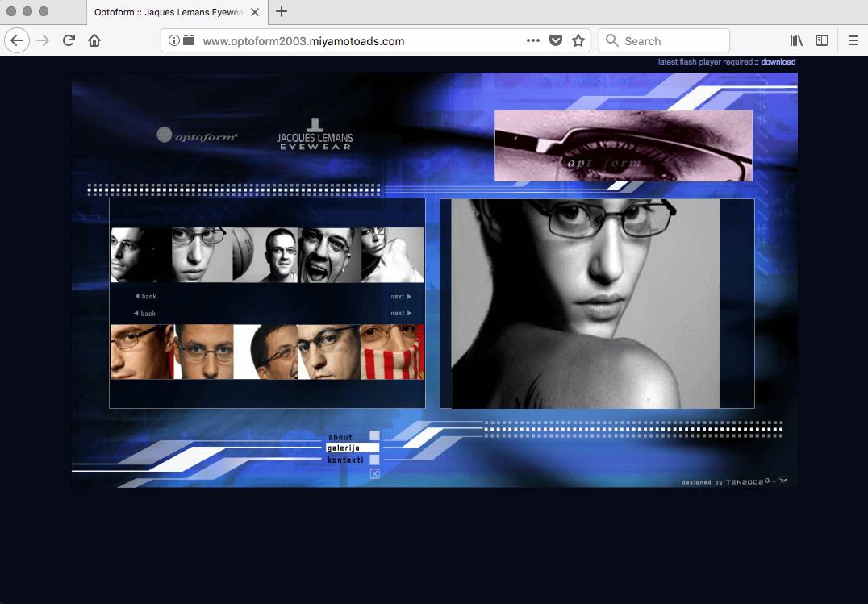Select the about menu item
The image size is (868, 604).
[x=340, y=437]
